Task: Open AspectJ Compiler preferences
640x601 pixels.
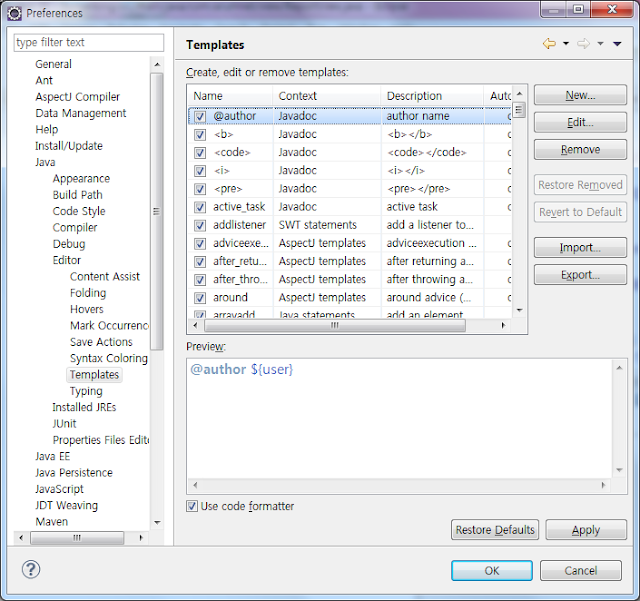Action: [x=78, y=97]
